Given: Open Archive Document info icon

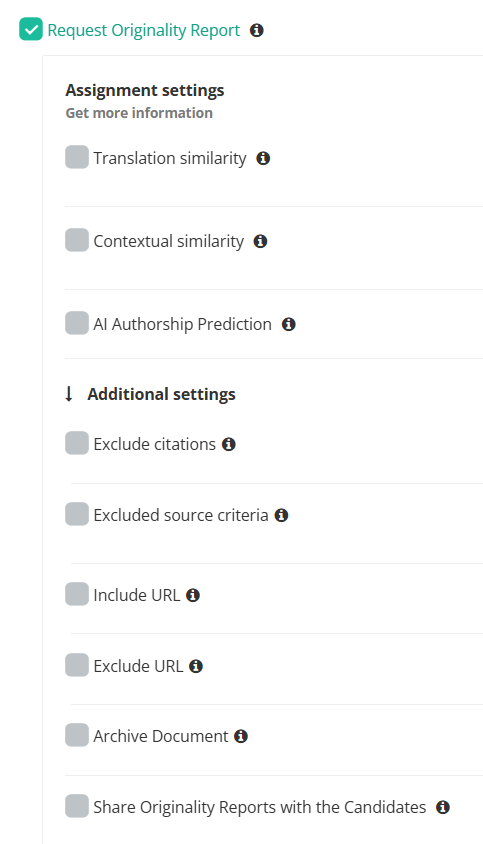Looking at the screenshot, I should coord(241,736).
